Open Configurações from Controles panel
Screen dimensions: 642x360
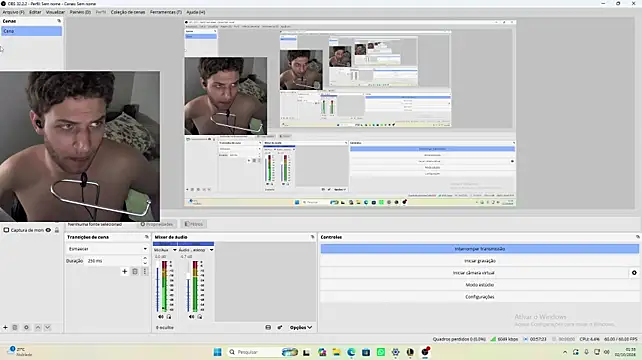pos(479,297)
